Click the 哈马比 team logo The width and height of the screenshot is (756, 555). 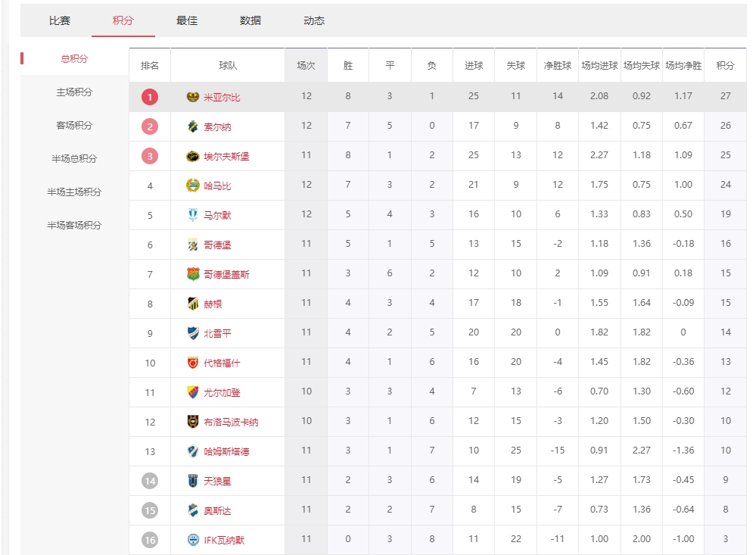[193, 186]
